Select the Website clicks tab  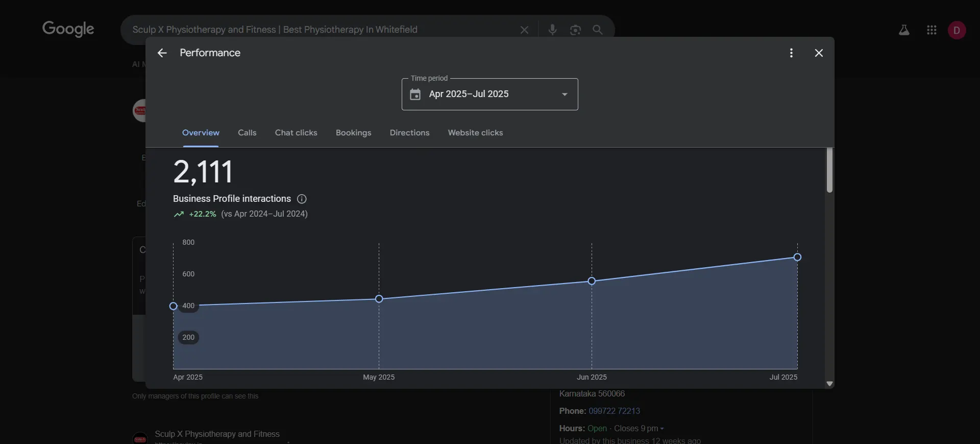click(475, 133)
